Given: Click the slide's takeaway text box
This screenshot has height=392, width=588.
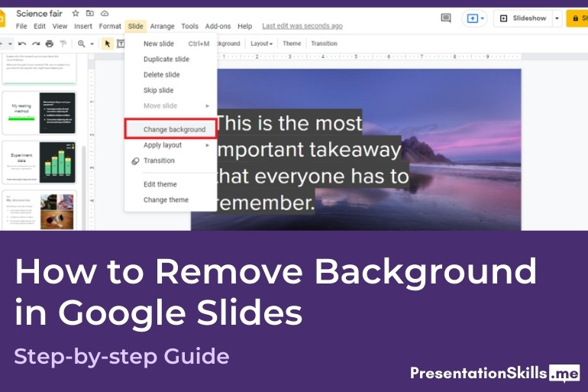Looking at the screenshot, I should click(x=313, y=163).
